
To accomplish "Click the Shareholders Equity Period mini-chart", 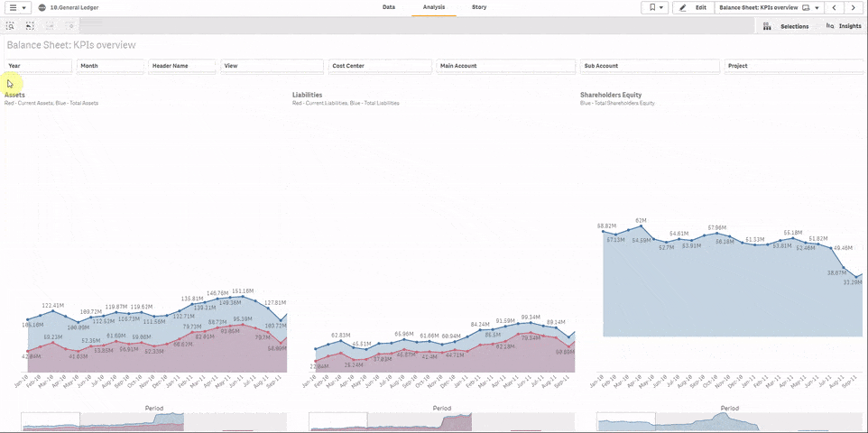I will click(x=730, y=422).
